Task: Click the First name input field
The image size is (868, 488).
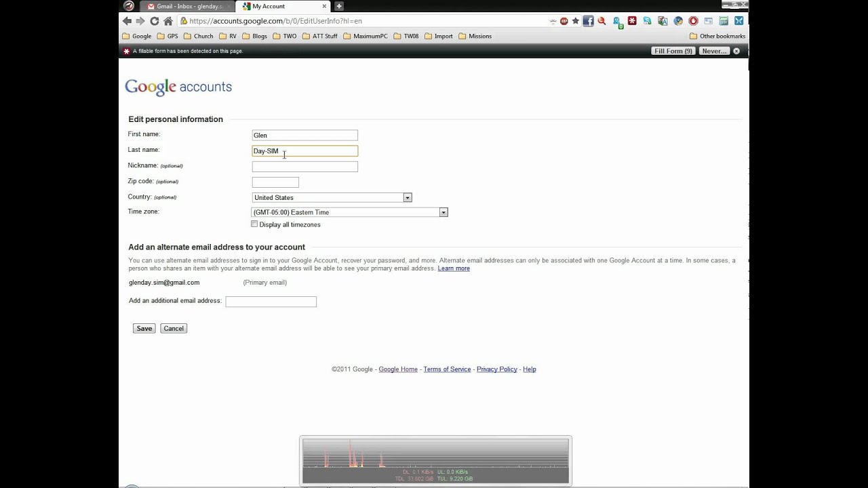Action: 304,136
